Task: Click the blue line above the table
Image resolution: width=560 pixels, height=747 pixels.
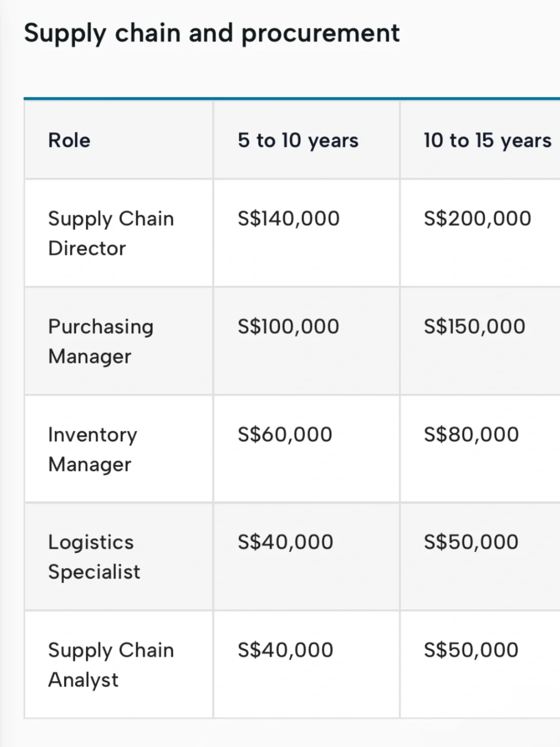Action: click(x=292, y=98)
